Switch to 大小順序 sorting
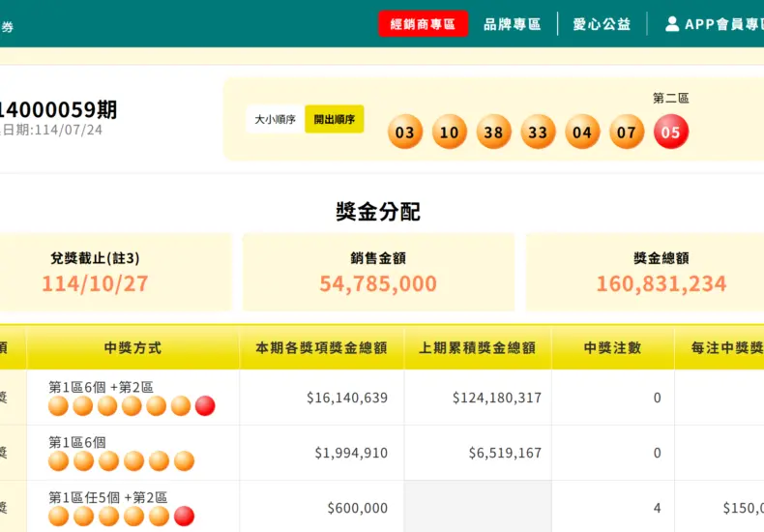Viewport: 764px width, 532px height. pos(276,119)
